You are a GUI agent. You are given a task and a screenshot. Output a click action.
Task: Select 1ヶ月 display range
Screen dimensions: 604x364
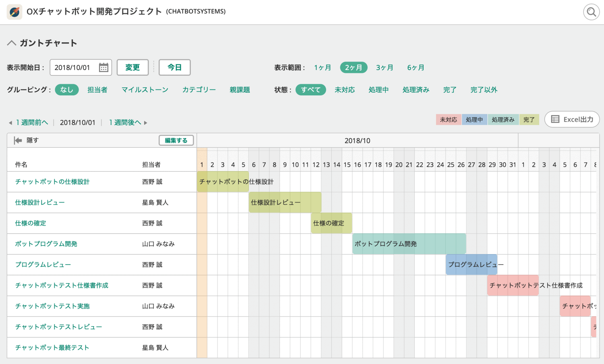pyautogui.click(x=323, y=68)
